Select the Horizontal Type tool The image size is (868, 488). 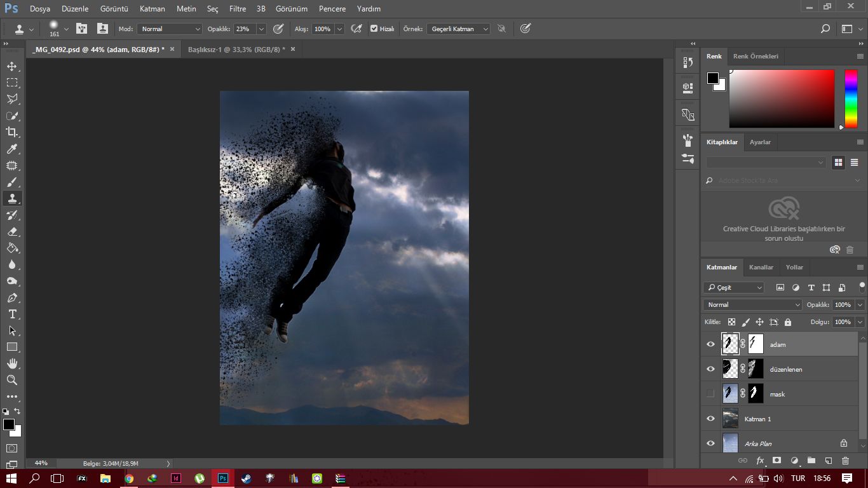(12, 314)
